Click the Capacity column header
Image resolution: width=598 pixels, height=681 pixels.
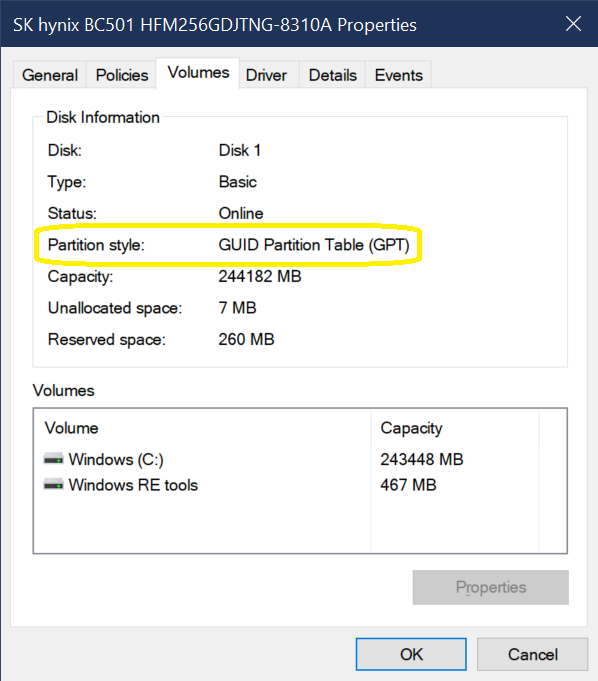455,428
